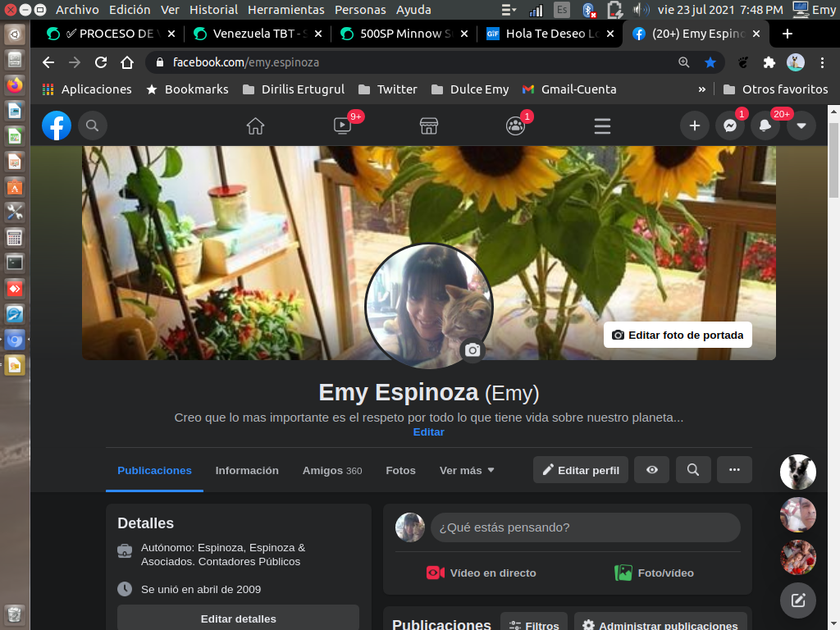Open the Trash in the dock
This screenshot has width=840, height=630.
(x=15, y=614)
